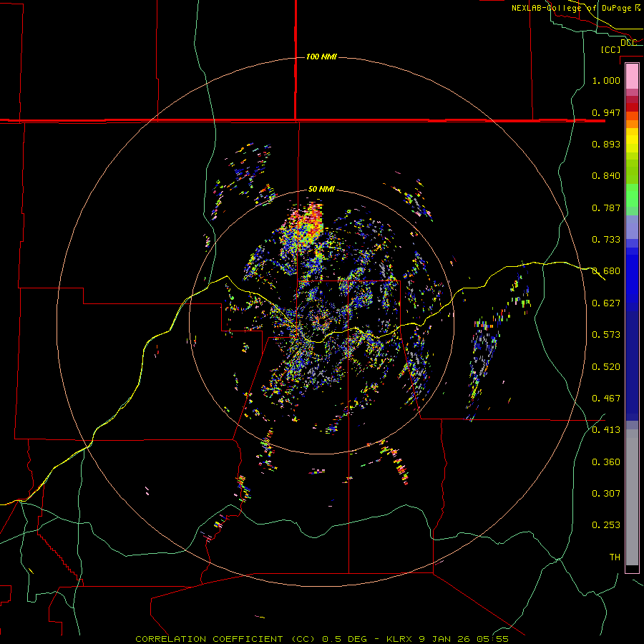Viewport: 644px width, 644px height.
Task: Click the radar site center of rings
Action: pos(321,321)
